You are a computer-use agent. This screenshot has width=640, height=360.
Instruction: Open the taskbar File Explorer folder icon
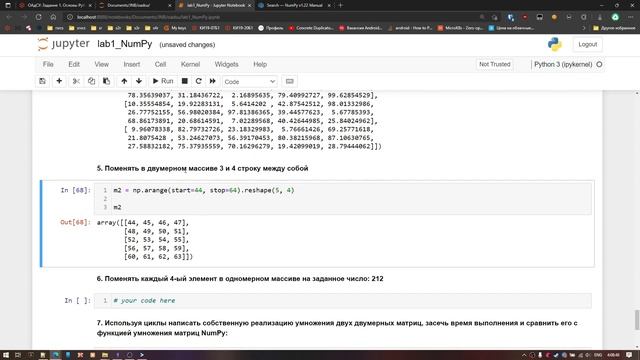pyautogui.click(x=105, y=355)
